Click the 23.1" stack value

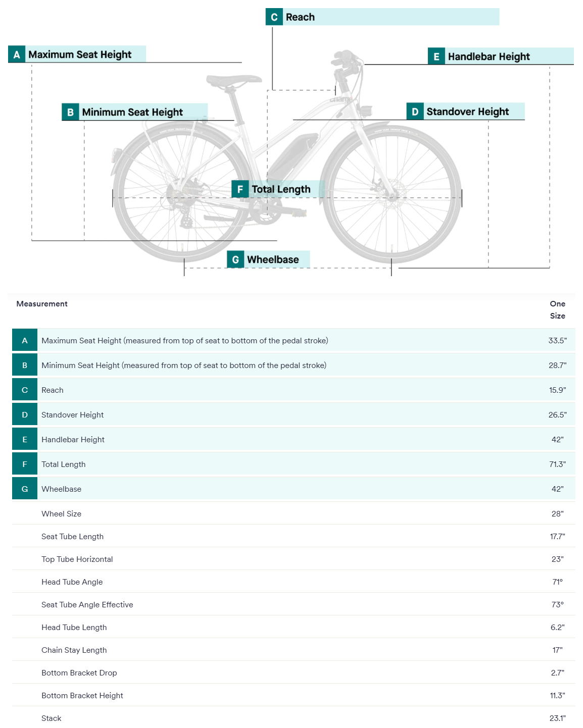tap(558, 718)
